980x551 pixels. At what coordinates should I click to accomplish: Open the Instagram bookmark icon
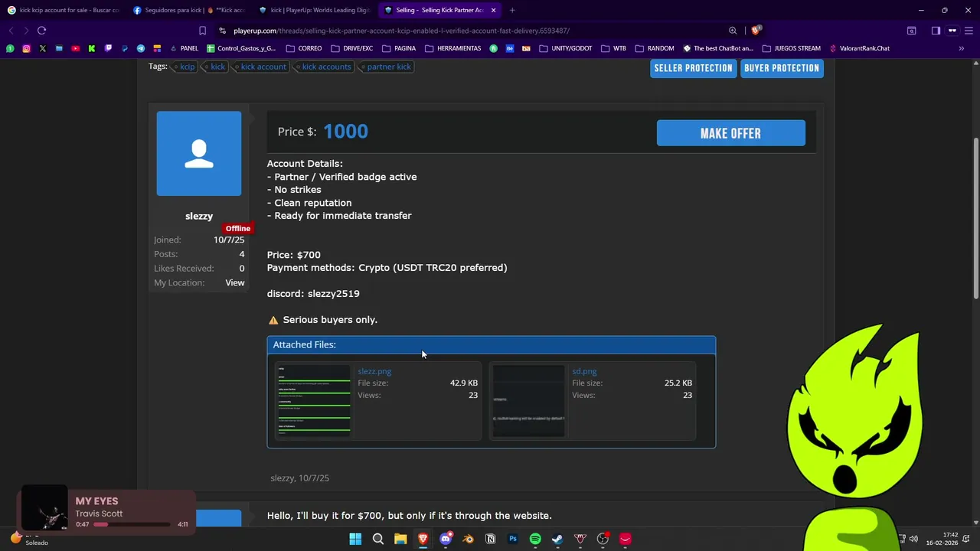[x=26, y=48]
